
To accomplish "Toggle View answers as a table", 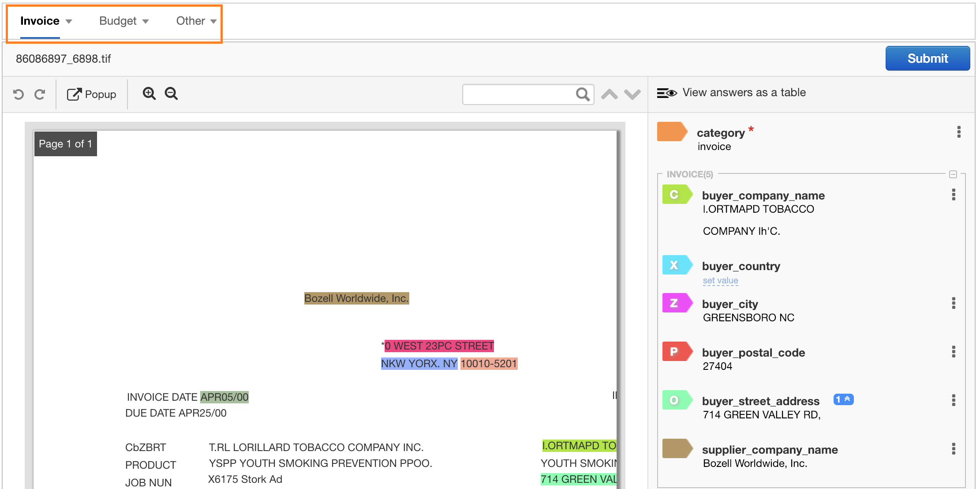I will [732, 93].
